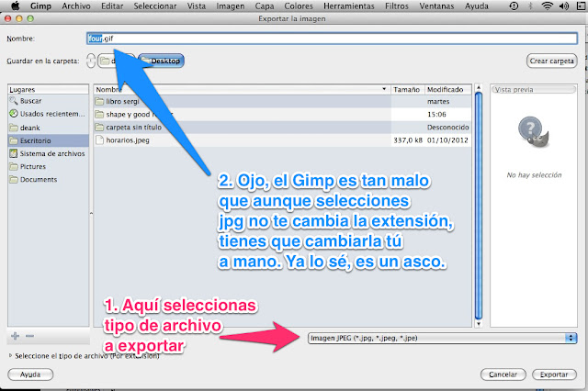Viewport: 588px width, 391px height.
Task: Click the volume speaker icon
Action: tap(564, 6)
